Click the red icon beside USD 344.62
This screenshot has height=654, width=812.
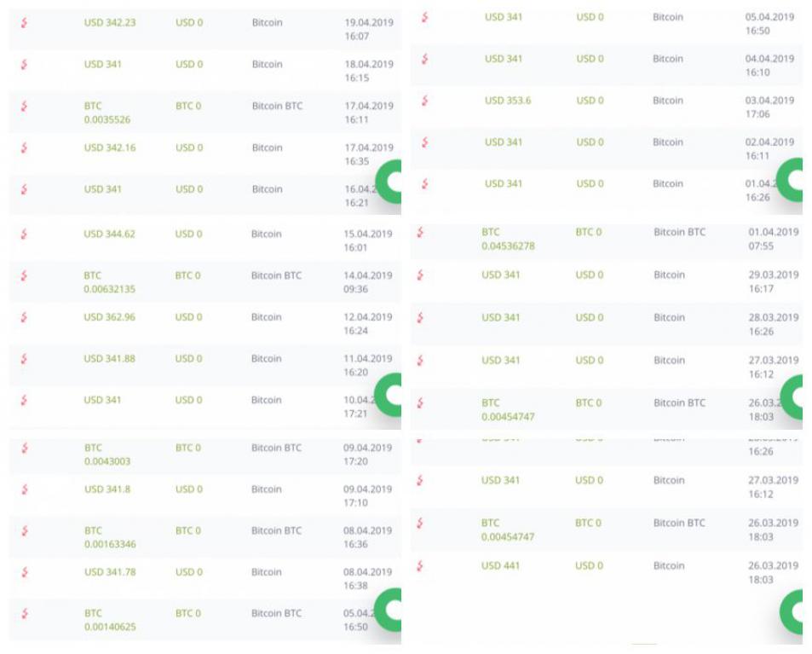tap(24, 234)
